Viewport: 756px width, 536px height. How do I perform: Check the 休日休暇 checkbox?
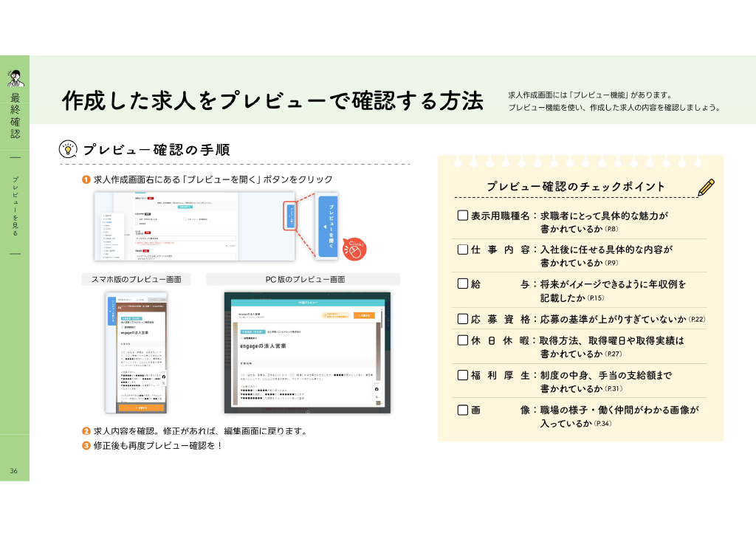coord(463,340)
